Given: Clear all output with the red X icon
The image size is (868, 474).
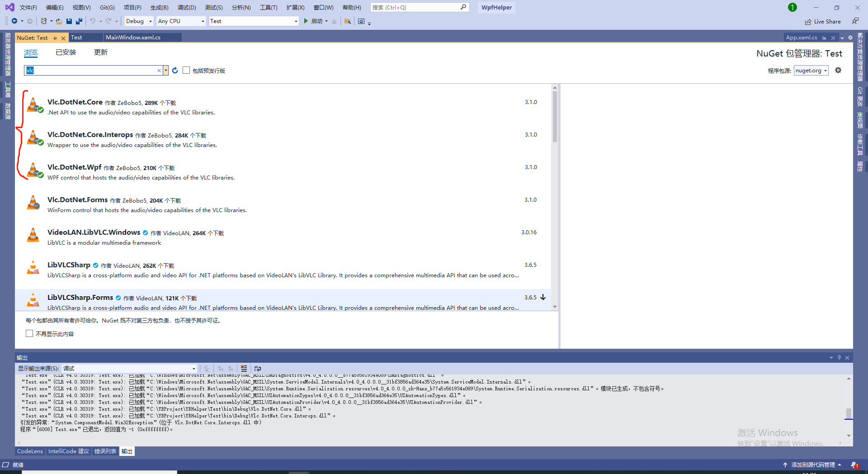Looking at the screenshot, I should tap(244, 368).
